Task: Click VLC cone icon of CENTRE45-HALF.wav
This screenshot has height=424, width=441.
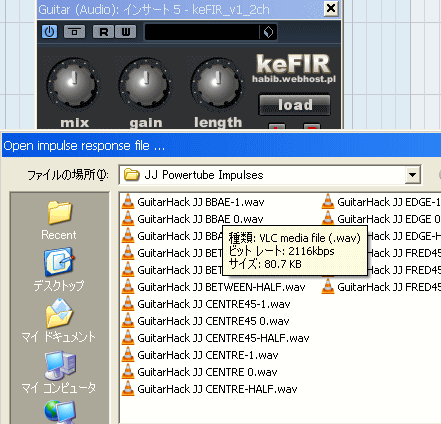Action: [128, 338]
